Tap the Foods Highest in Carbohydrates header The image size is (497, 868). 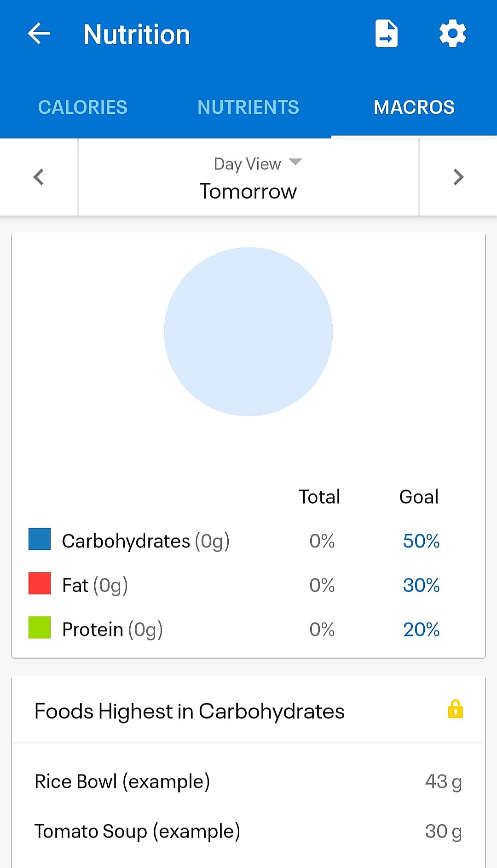pos(190,711)
